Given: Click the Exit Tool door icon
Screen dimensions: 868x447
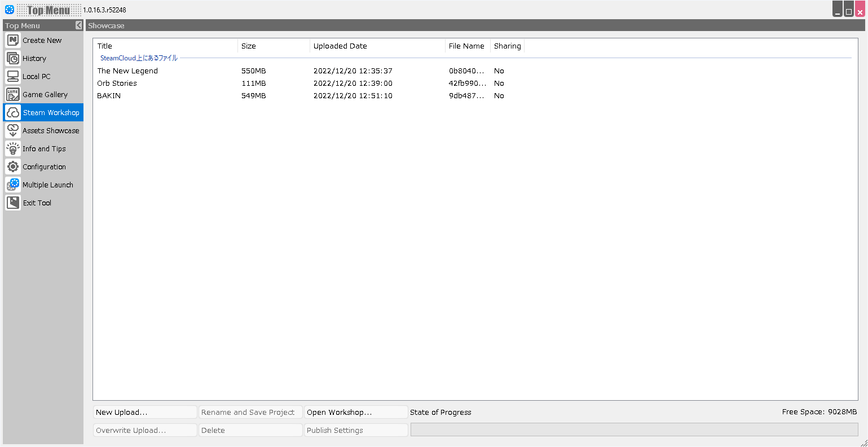Looking at the screenshot, I should [x=13, y=203].
